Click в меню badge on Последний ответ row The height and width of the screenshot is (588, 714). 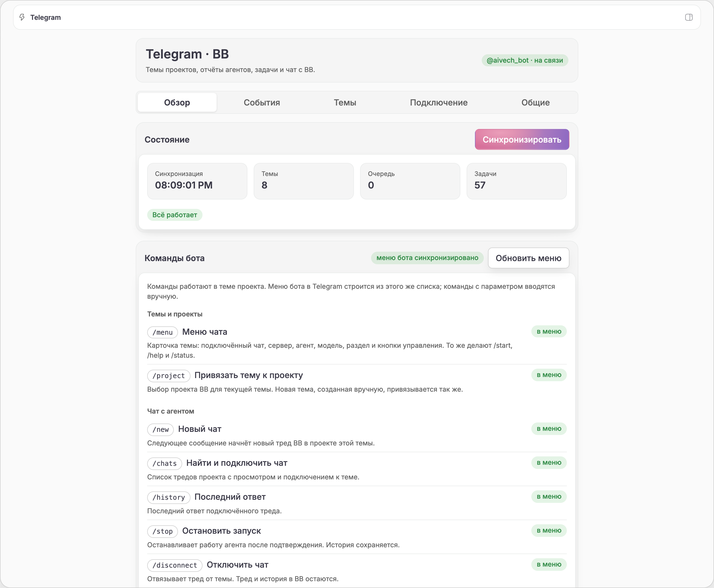(549, 497)
